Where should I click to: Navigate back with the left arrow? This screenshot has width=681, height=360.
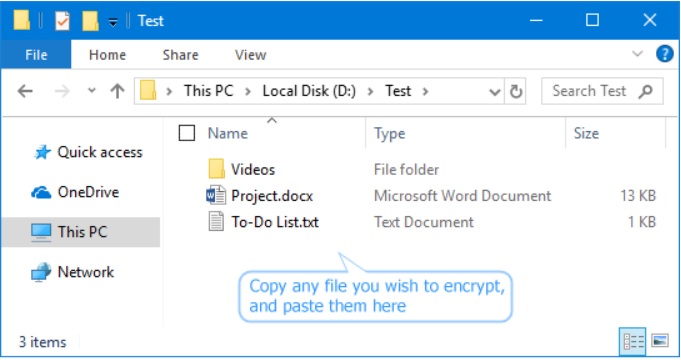(25, 91)
